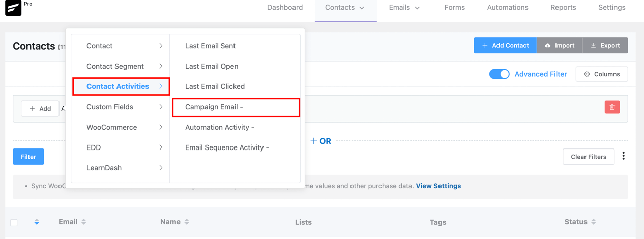The width and height of the screenshot is (644, 239).
Task: Disable the Advanced Filter toggle
Action: [499, 74]
